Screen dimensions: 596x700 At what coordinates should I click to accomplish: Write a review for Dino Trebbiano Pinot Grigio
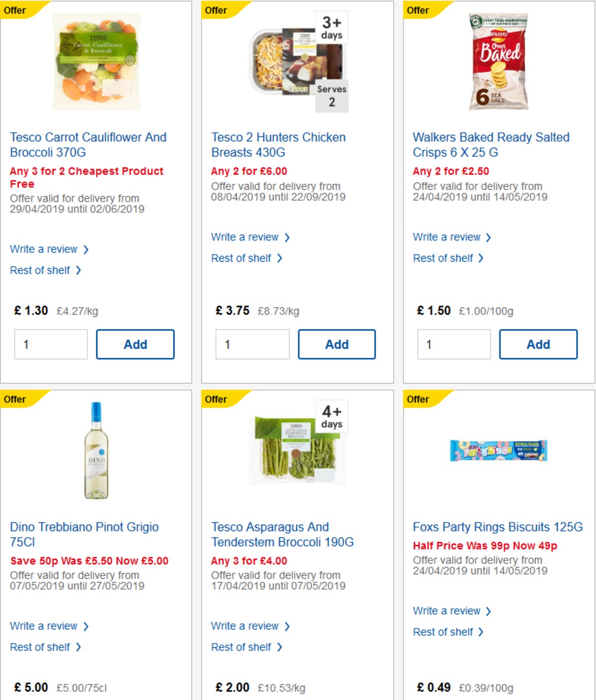[44, 626]
